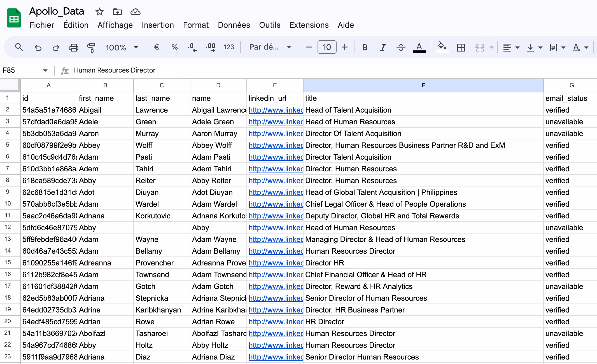Screen dimensions: 597x364
Task: Format selection as percentage
Action: tap(174, 47)
